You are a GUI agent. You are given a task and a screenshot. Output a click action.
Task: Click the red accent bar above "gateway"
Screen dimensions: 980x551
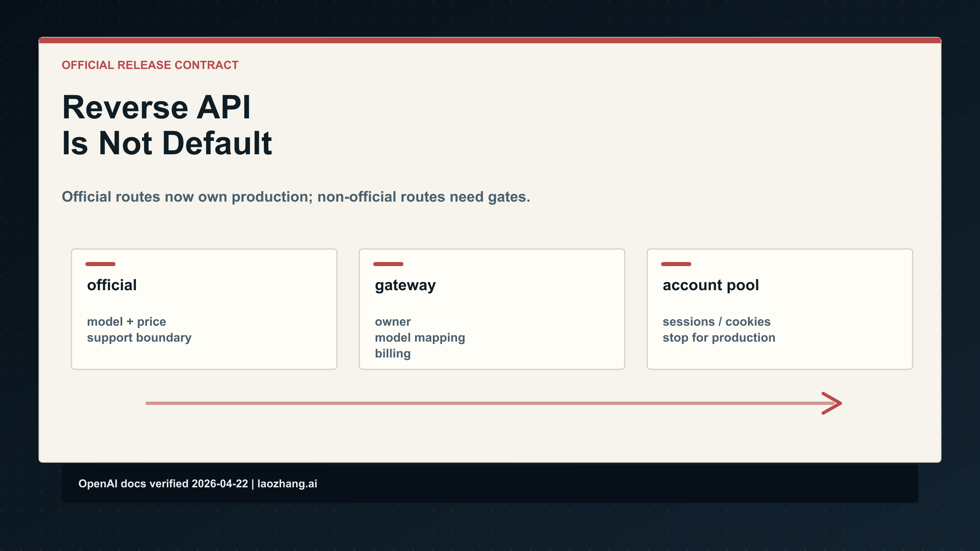point(388,264)
